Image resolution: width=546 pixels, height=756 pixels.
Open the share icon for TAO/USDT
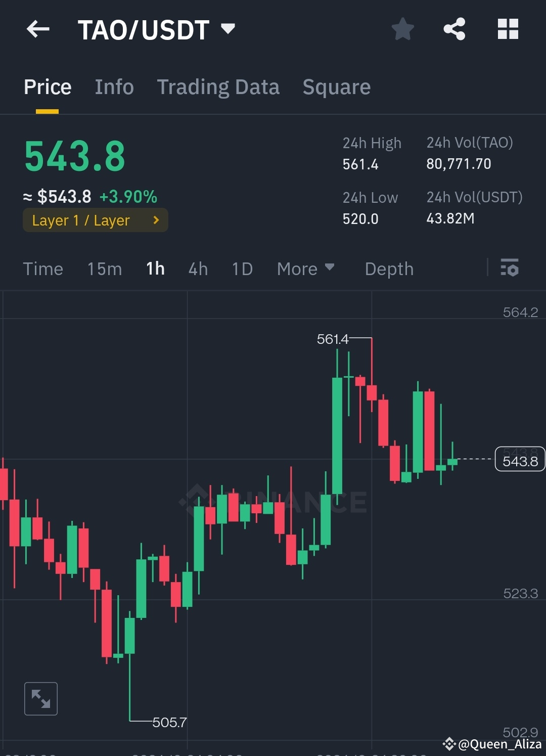[x=454, y=29]
